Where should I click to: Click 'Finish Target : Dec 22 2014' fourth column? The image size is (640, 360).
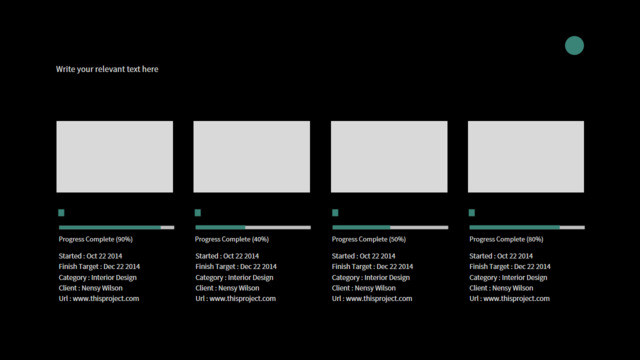[510, 267]
